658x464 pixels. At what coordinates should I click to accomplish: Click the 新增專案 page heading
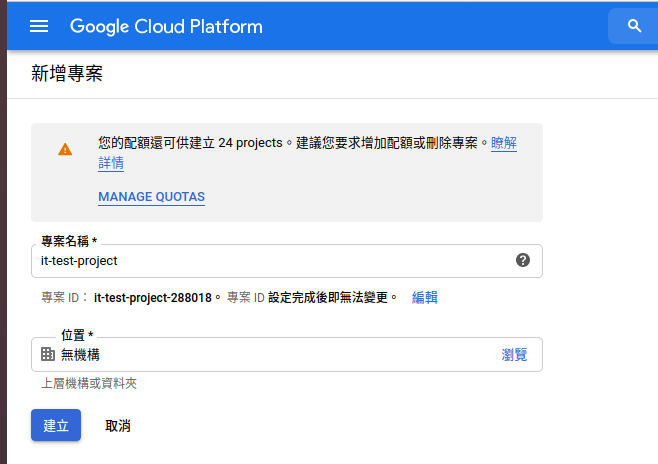pos(67,74)
